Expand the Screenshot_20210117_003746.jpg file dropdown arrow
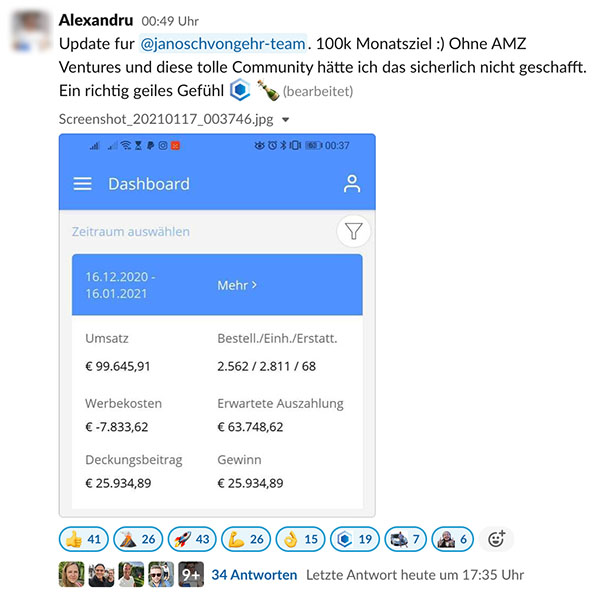The image size is (600, 601). tap(285, 120)
